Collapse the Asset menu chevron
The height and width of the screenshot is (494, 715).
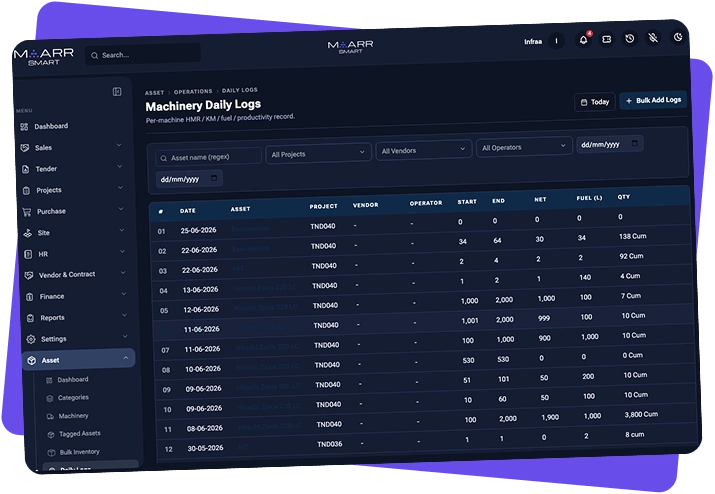point(126,358)
